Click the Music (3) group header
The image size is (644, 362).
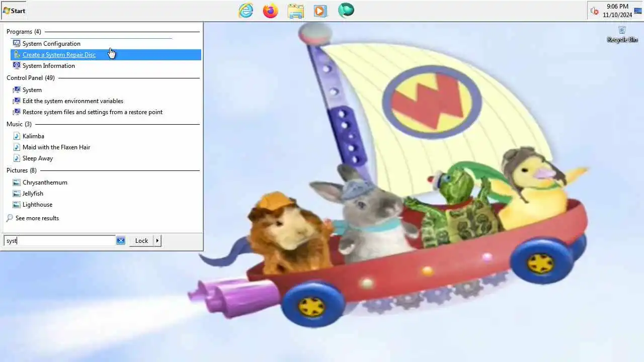pos(19,124)
